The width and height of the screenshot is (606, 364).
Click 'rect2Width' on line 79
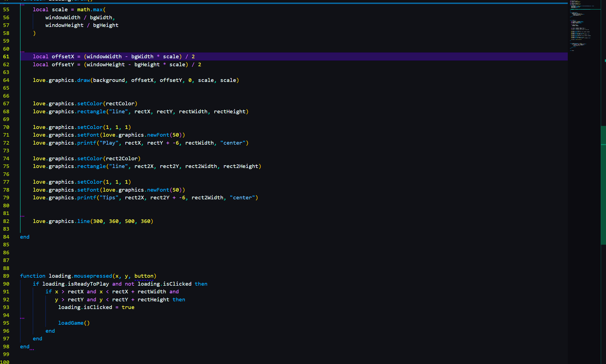point(207,198)
